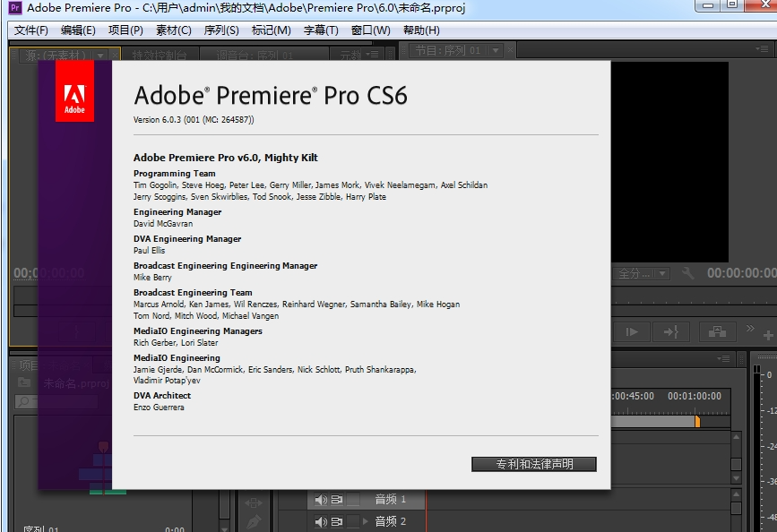Open the 全分... playback resolution dropdown
Screen dimensions: 777x532
[643, 273]
